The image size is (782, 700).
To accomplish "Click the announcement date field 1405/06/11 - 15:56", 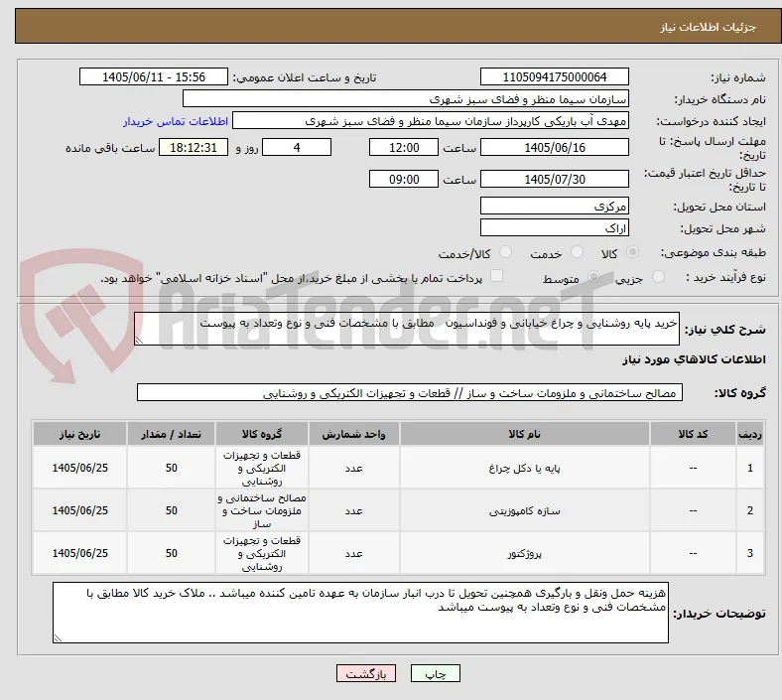I will pos(154,77).
